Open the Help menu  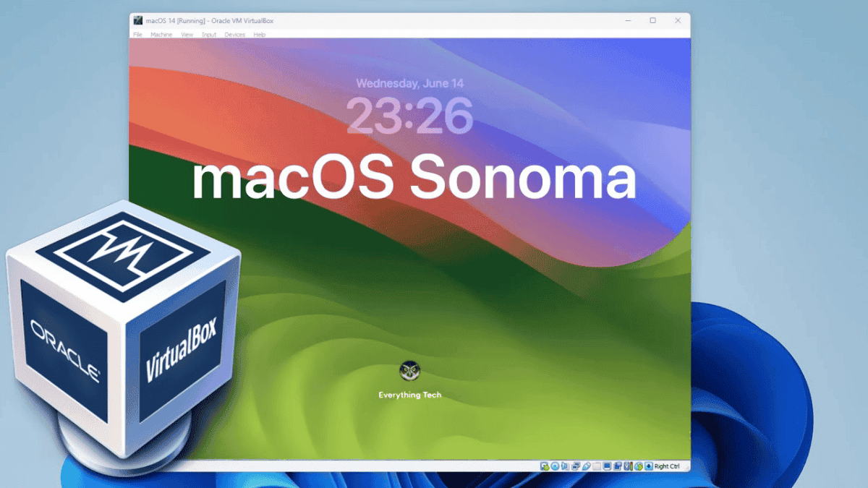point(260,35)
